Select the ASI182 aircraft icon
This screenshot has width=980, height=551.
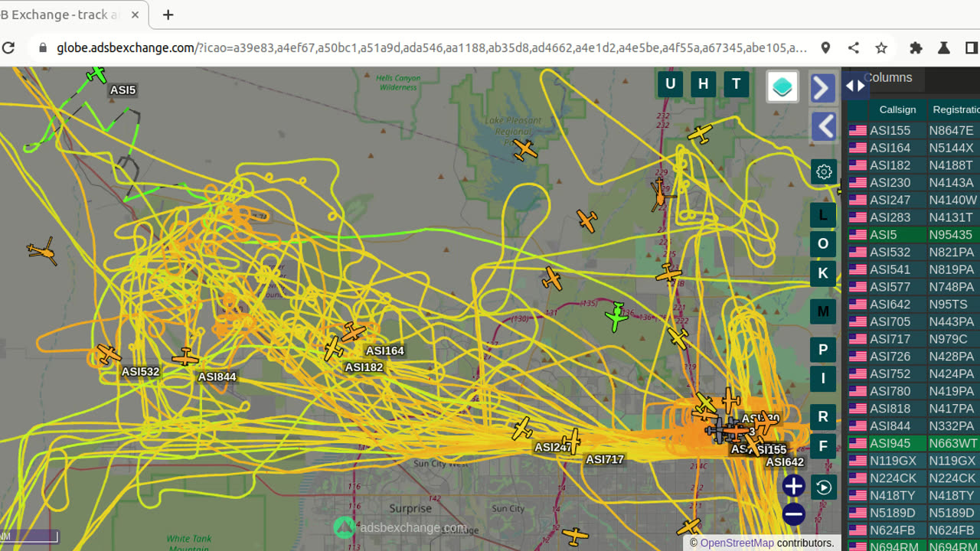(333, 348)
